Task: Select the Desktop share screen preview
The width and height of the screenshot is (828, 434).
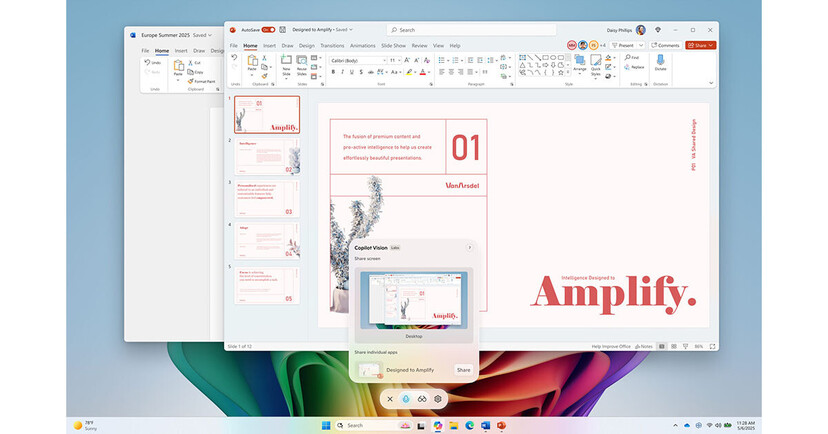Action: tap(414, 305)
